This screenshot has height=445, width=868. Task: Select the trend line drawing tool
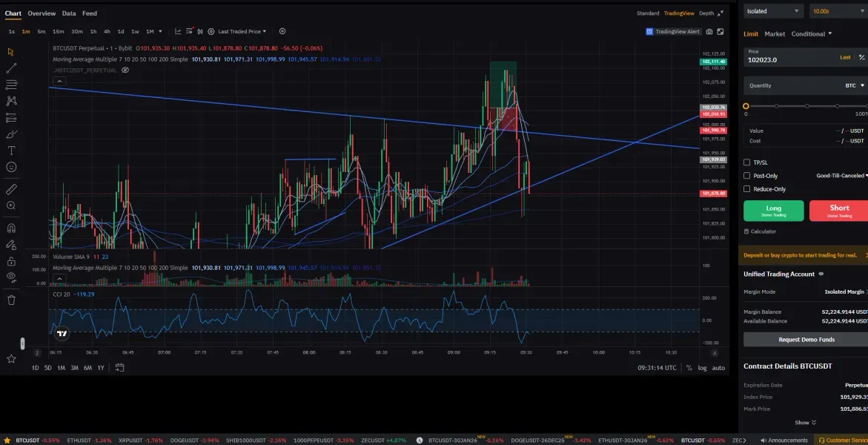pyautogui.click(x=11, y=68)
